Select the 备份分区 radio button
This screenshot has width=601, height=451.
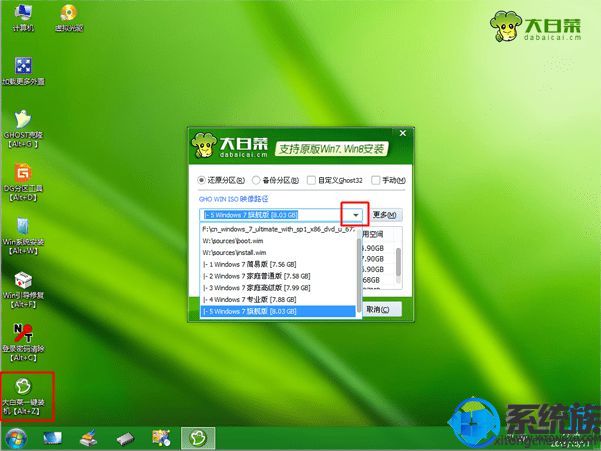click(x=276, y=180)
